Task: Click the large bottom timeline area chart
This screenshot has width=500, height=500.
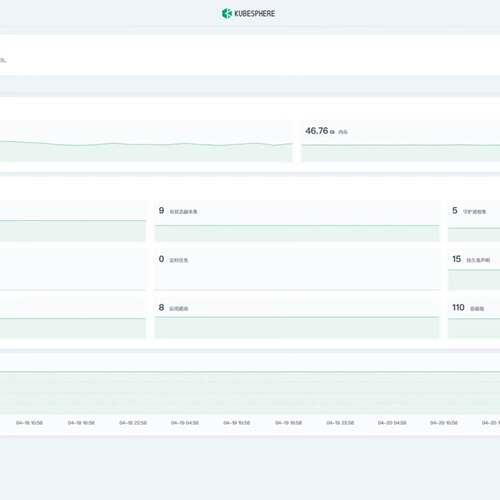Action: click(250, 392)
